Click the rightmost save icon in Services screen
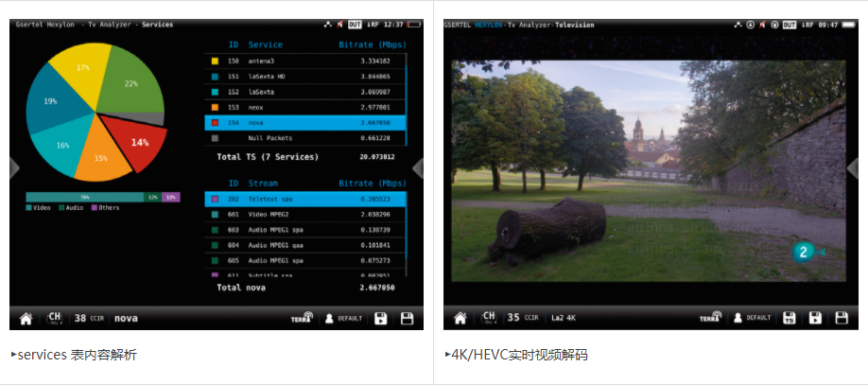This screenshot has width=868, height=385. coord(408,319)
